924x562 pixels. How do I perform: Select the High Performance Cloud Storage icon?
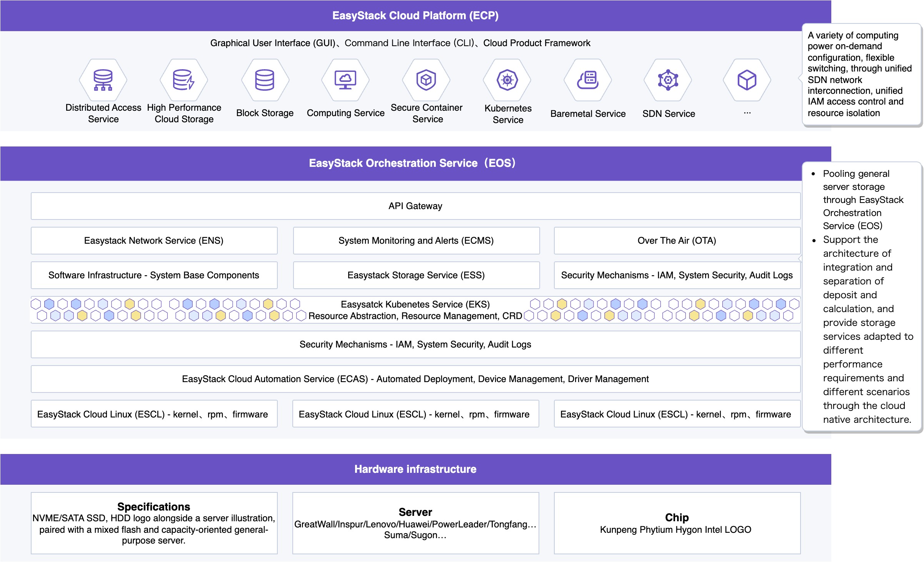pos(184,80)
